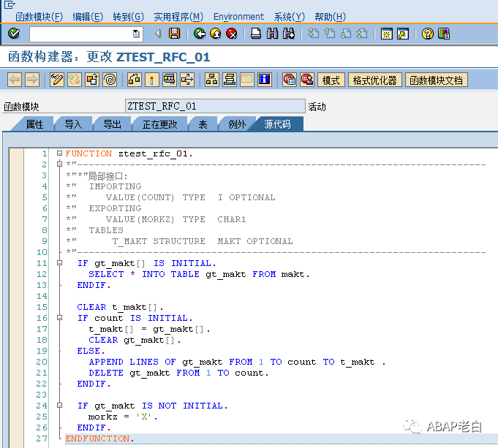Set a session breakpoint stop icon
Screen dimensions: 498x448
click(290, 80)
